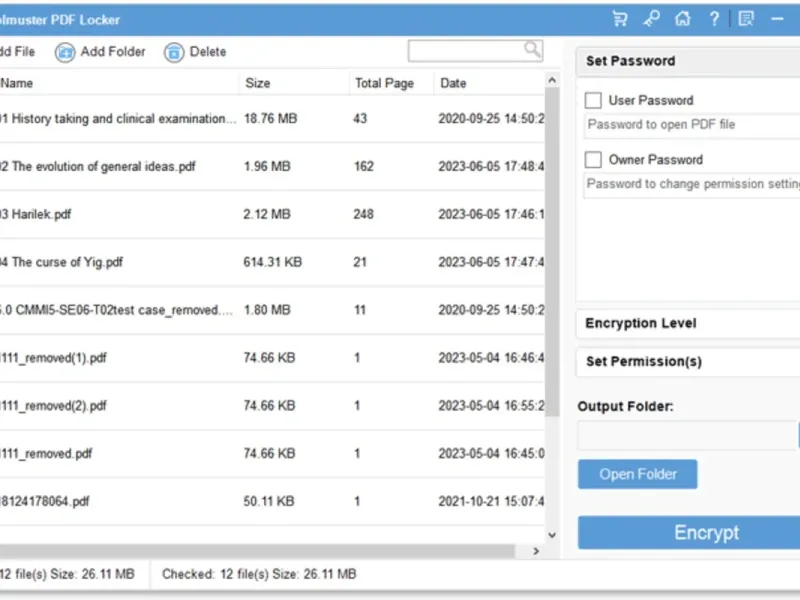Enable the User Password checkbox
This screenshot has height=600, width=800.
pos(593,100)
